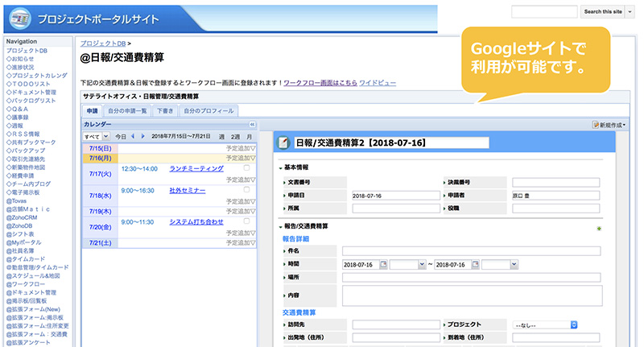The height and width of the screenshot is (347, 644).
Task: Open ワークフロー画面はこちら link
Action: 320,83
